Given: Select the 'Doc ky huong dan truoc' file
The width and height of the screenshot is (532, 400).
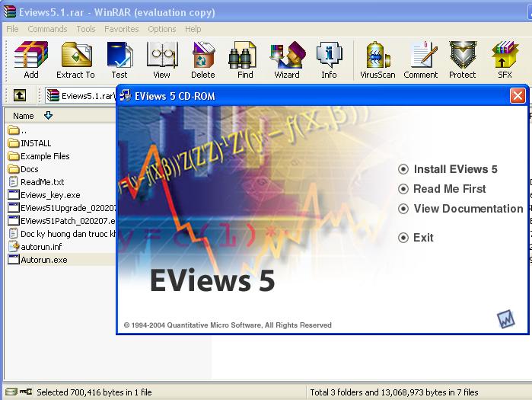Looking at the screenshot, I should click(x=62, y=234).
